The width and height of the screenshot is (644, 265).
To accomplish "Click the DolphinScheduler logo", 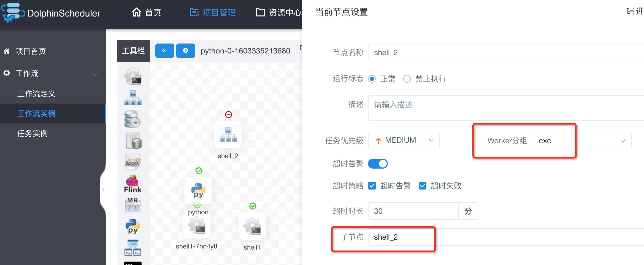I will tap(51, 13).
